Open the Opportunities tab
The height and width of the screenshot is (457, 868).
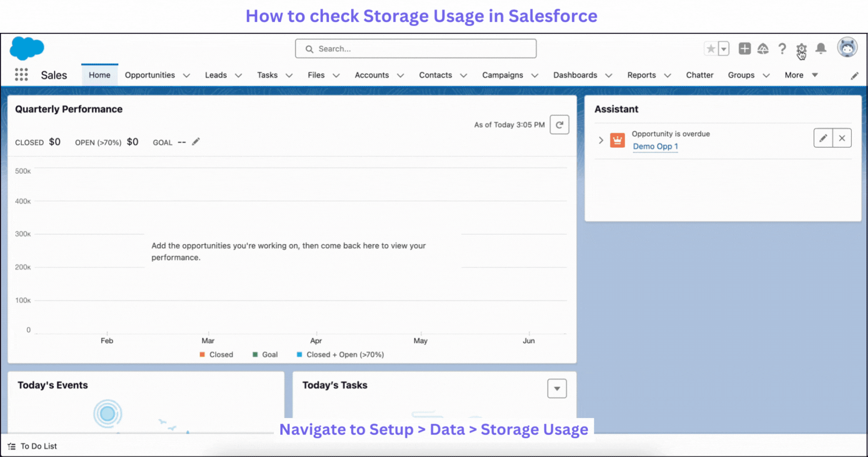point(150,75)
